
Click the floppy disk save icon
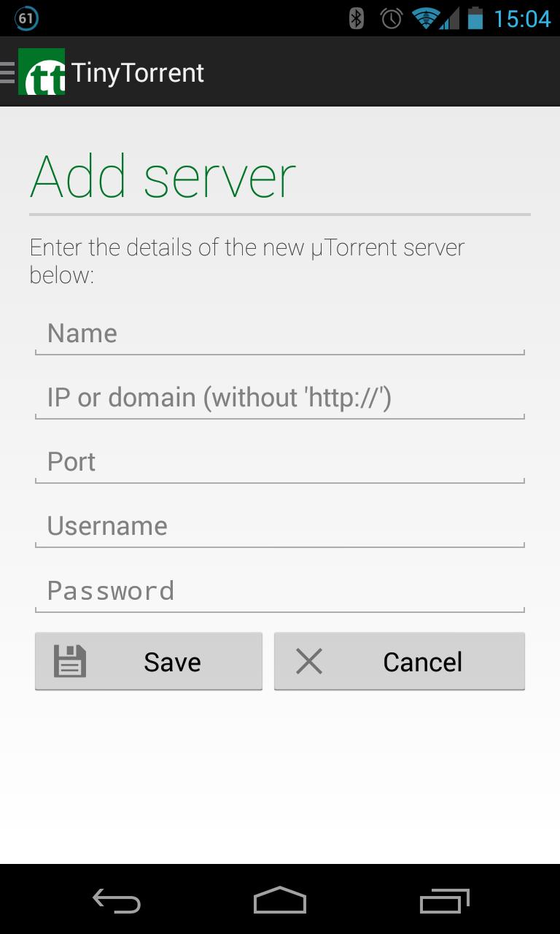click(x=70, y=660)
